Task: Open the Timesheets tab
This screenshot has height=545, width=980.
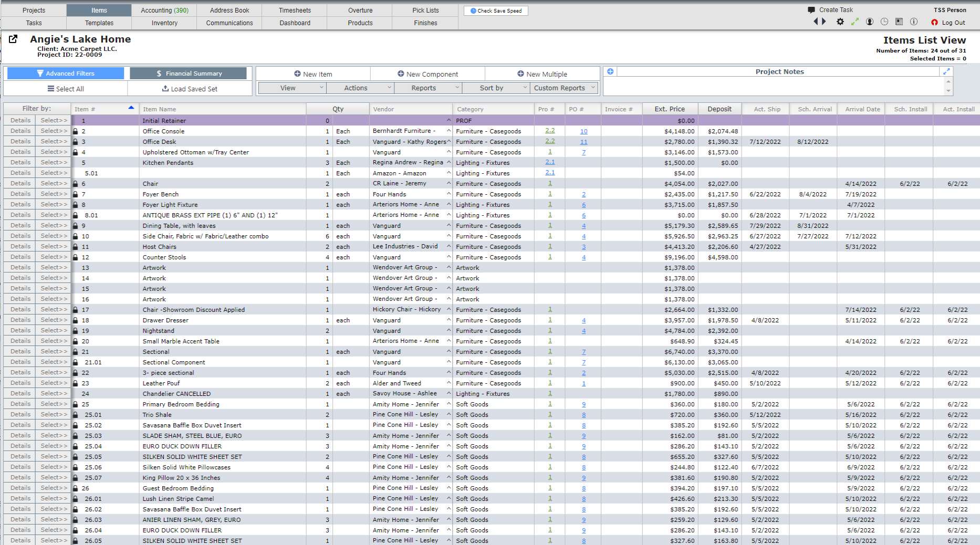Action: click(295, 10)
